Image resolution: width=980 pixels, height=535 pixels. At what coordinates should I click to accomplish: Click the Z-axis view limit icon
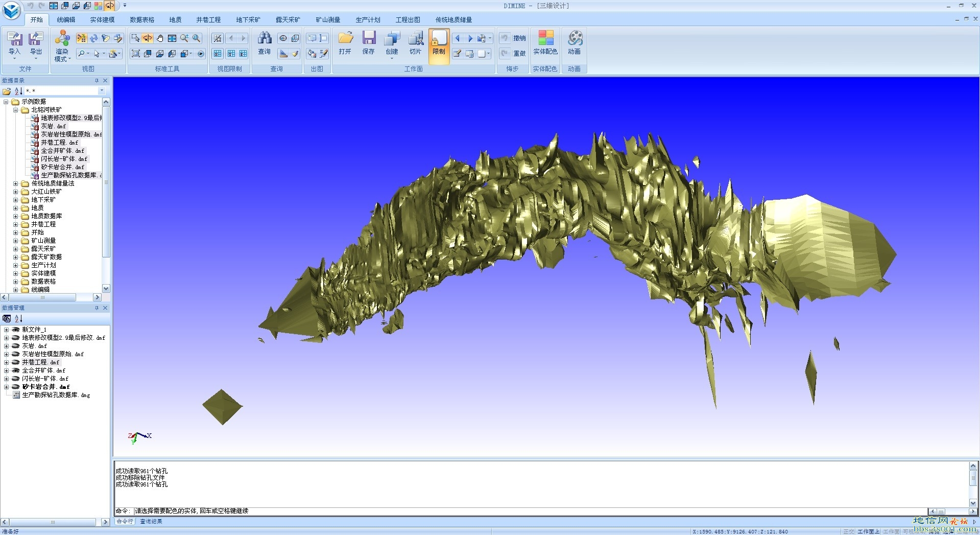[x=244, y=54]
